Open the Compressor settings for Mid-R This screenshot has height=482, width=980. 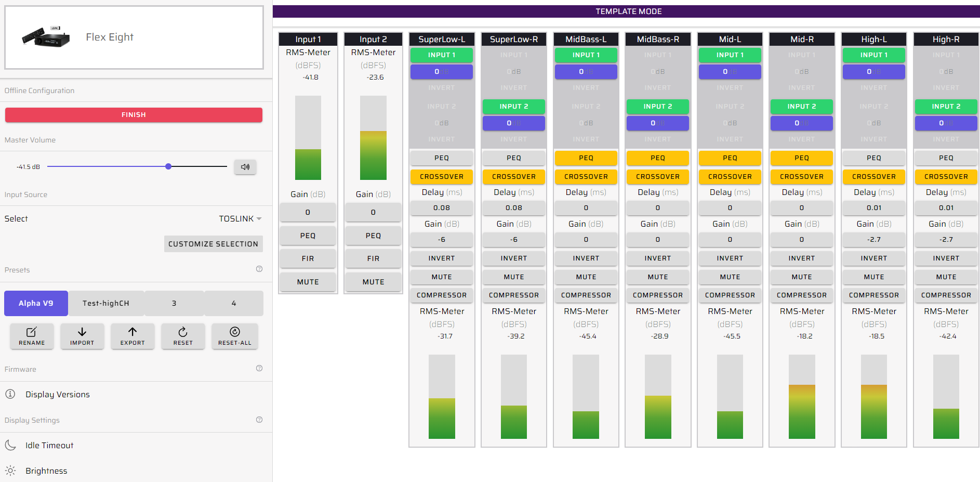(x=801, y=295)
